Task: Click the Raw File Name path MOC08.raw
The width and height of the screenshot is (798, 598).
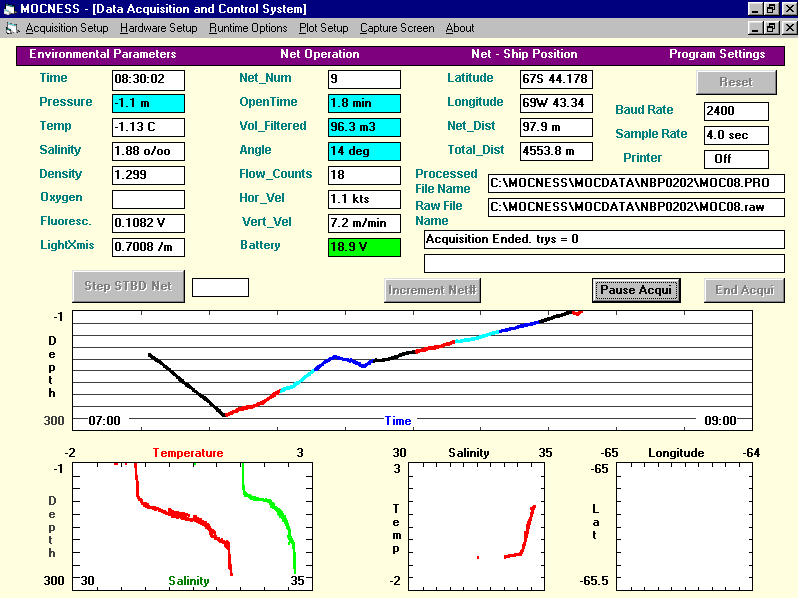Action: coord(636,207)
